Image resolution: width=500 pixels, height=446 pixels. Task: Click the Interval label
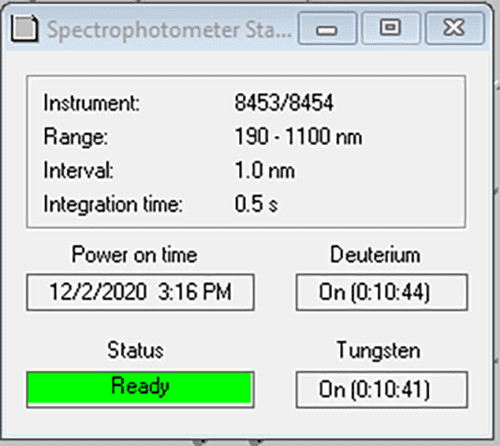click(79, 170)
